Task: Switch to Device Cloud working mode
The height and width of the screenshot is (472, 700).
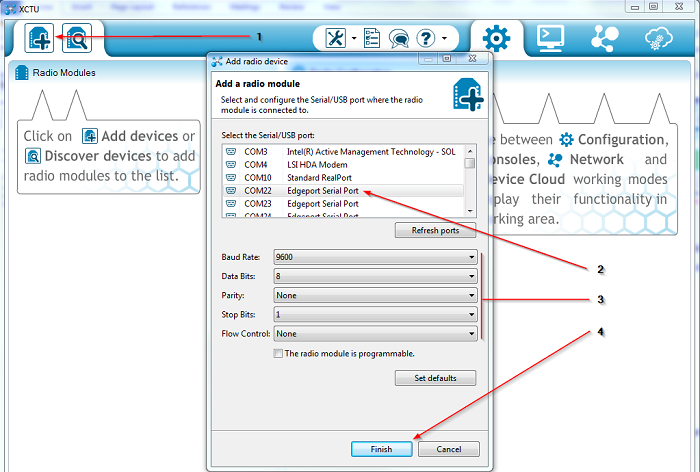Action: 659,38
